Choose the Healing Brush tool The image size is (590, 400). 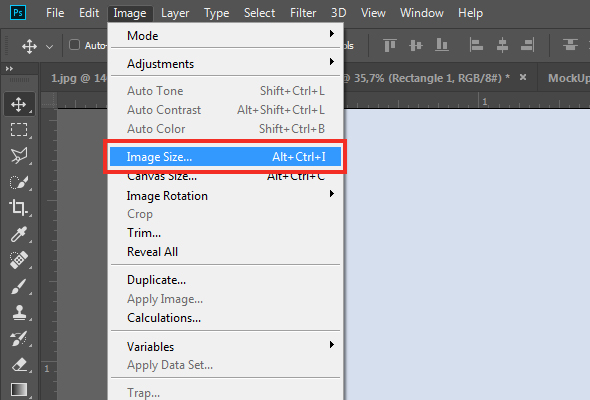(x=19, y=260)
